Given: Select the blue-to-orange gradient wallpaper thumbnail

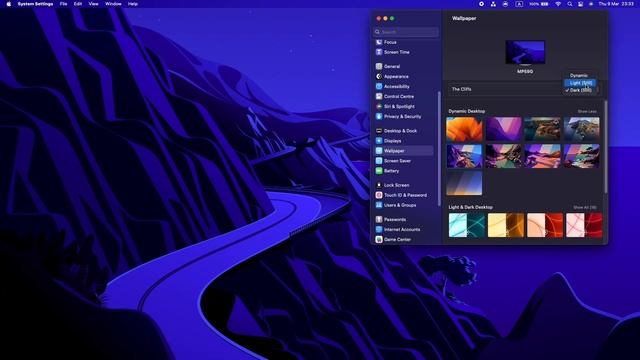Looking at the screenshot, I should (x=464, y=183).
